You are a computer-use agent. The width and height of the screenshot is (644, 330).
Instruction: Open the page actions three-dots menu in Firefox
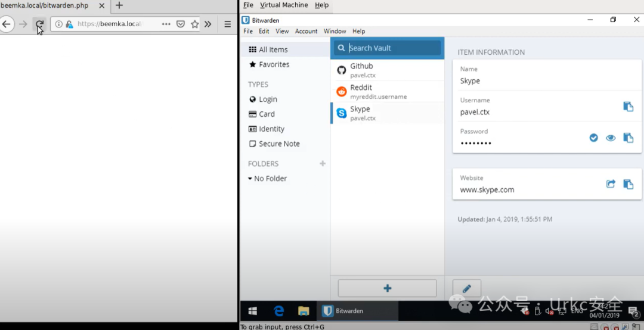coord(166,24)
